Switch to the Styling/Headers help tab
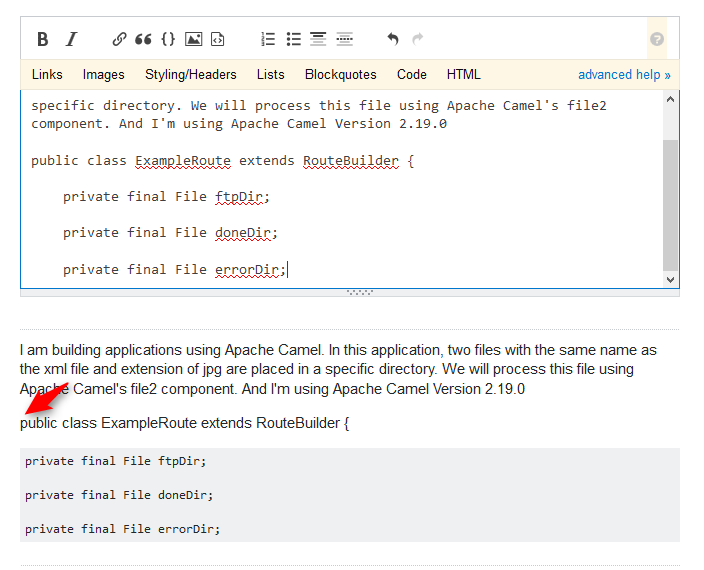Viewport: 704px width, 570px height. coord(191,74)
